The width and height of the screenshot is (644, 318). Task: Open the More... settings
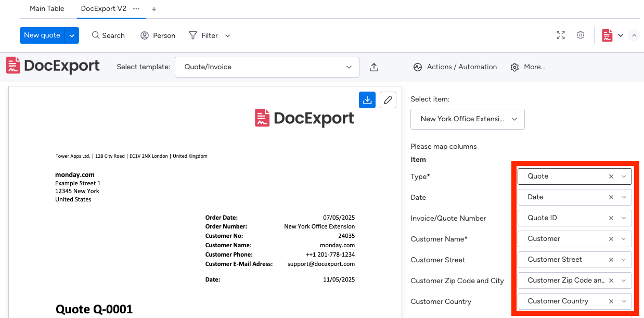pos(528,67)
